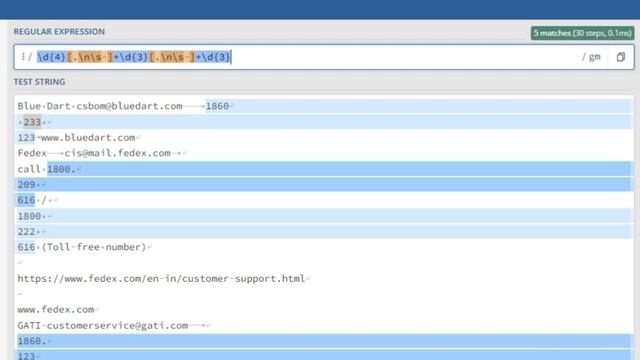Image resolution: width=640 pixels, height=360 pixels.
Task: Click the www.bluedart.com text line
Action: tap(88, 138)
